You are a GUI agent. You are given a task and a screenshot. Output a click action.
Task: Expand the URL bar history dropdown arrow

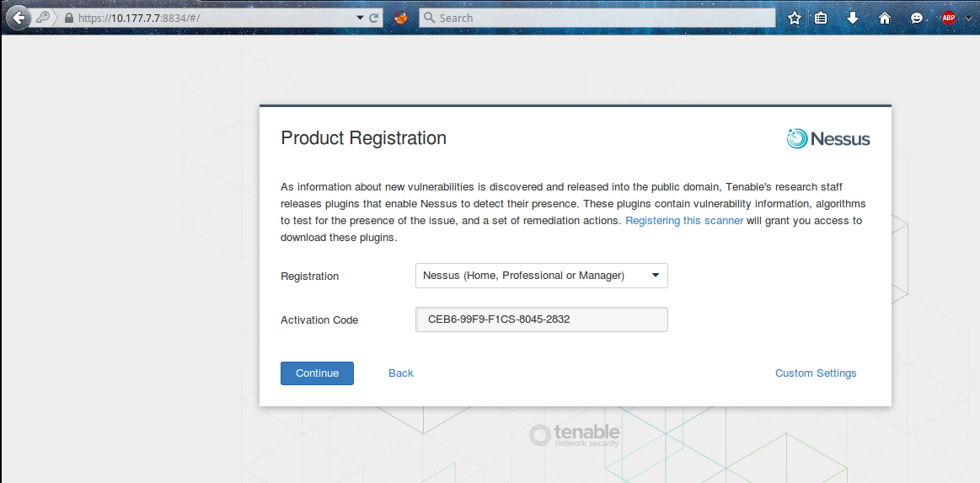click(x=361, y=18)
